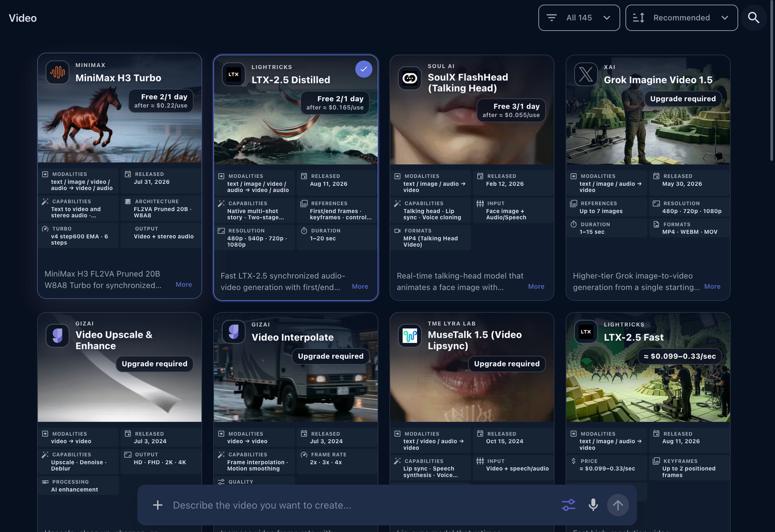
Task: Click the Formats file icon on Grok Imagine Video
Action: 656,224
